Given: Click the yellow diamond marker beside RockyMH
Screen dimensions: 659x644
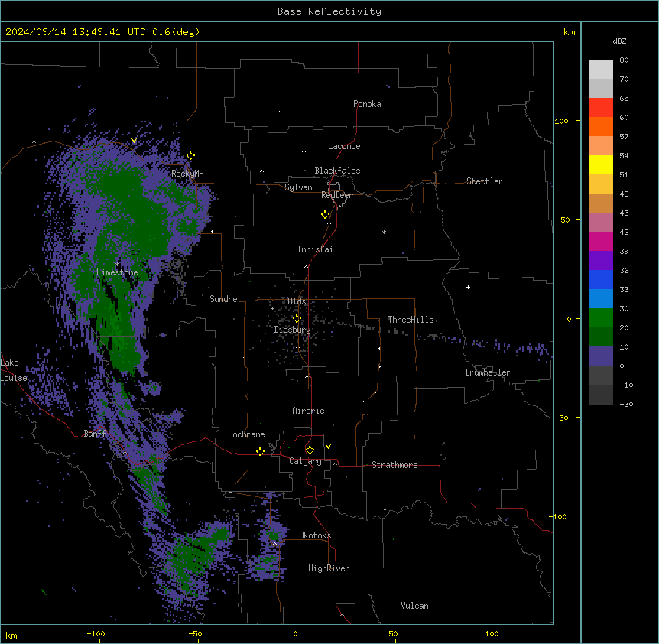Looking at the screenshot, I should tap(190, 156).
